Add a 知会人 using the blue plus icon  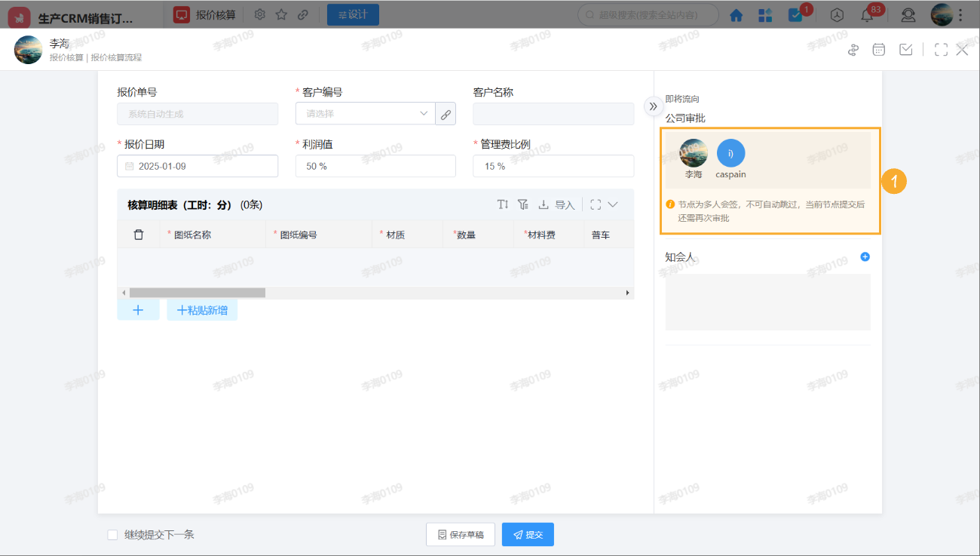[x=865, y=256]
